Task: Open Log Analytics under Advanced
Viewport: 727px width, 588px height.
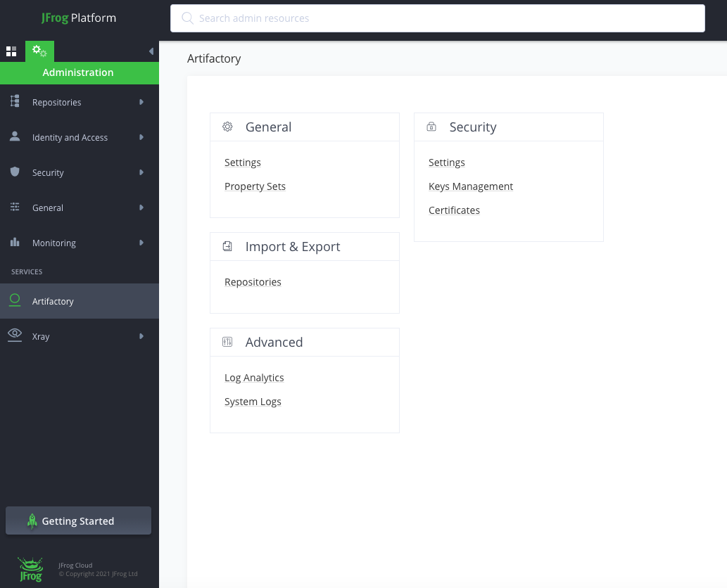Action: click(x=253, y=377)
